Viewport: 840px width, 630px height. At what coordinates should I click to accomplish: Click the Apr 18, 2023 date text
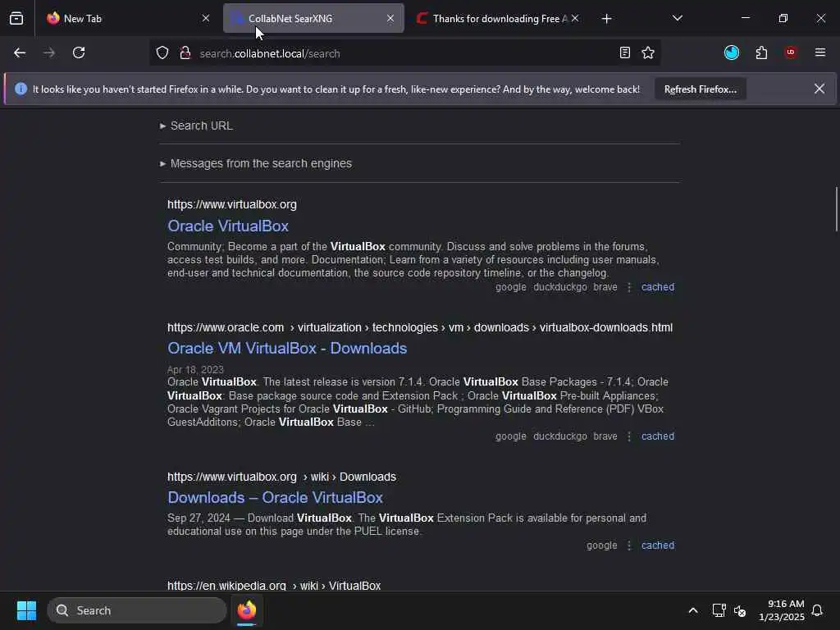pyautogui.click(x=195, y=370)
